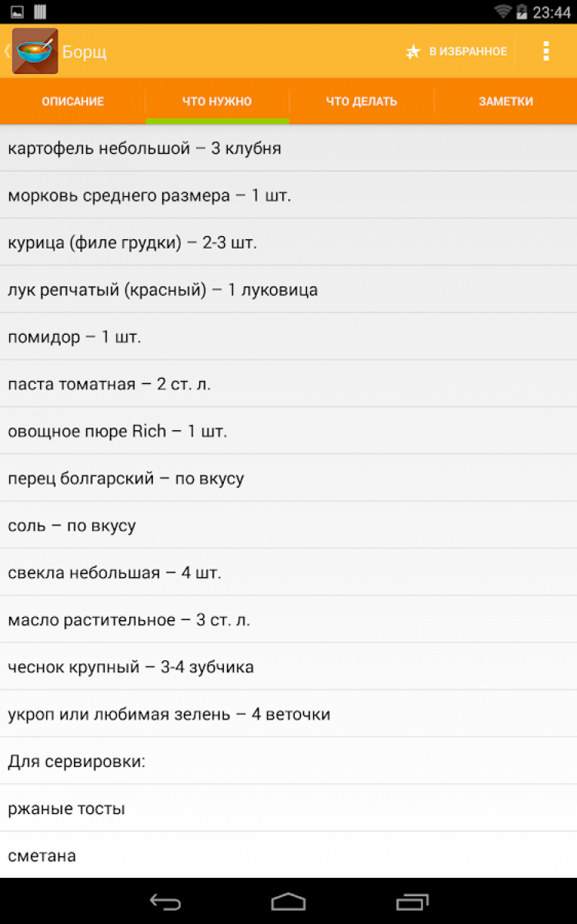Tap the favorites star icon

[413, 52]
